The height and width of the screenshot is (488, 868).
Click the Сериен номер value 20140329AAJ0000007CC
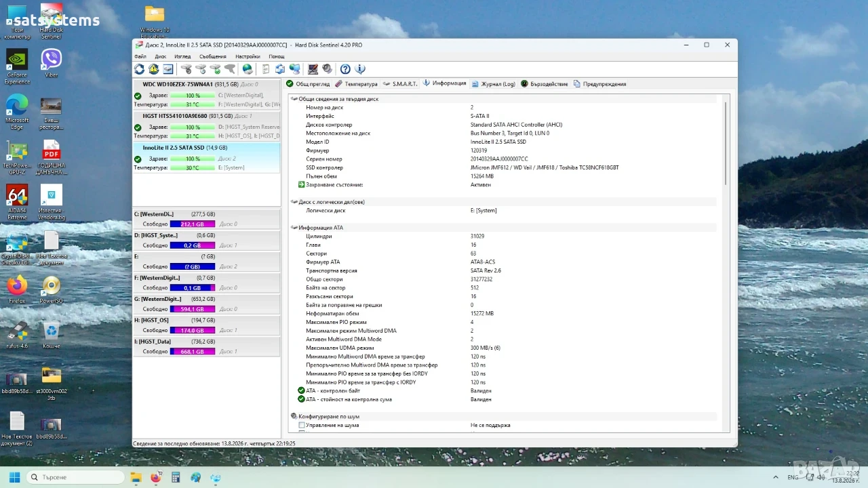tap(499, 159)
